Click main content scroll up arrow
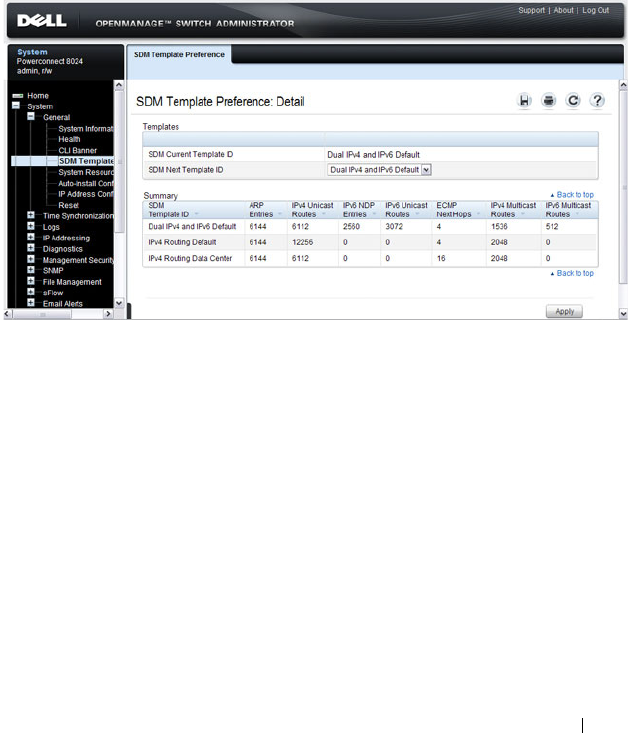641x733 pixels. [623, 86]
